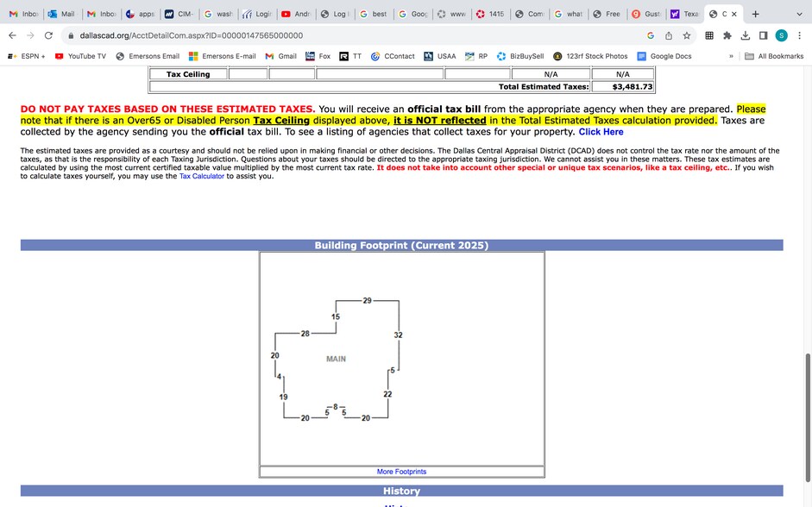
Task: Switch to the Google best tab
Action: [374, 14]
